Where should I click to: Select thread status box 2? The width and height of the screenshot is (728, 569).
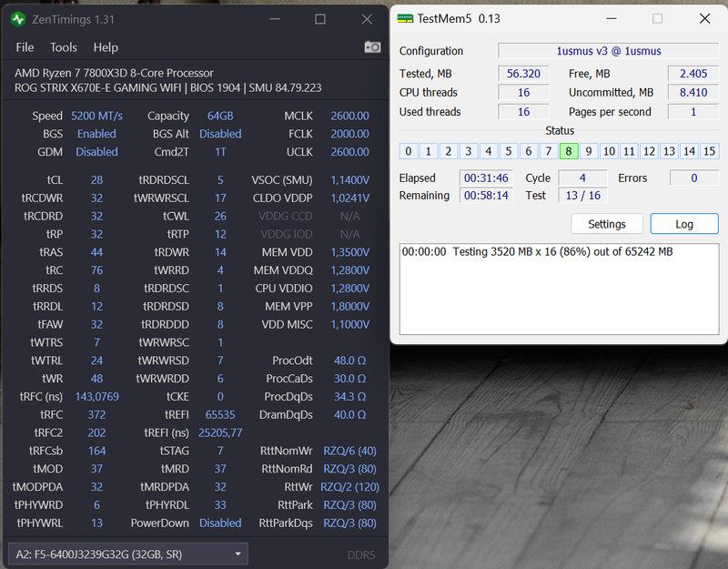[448, 151]
